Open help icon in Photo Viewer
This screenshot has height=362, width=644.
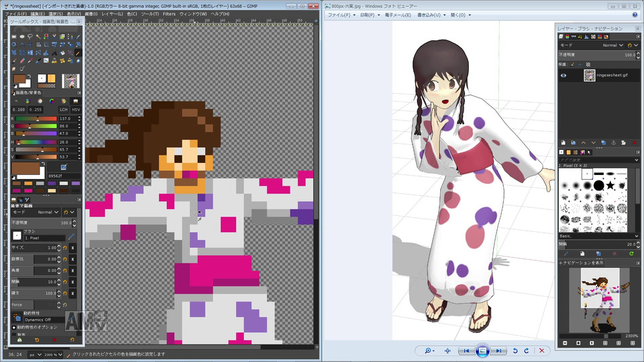[x=635, y=15]
